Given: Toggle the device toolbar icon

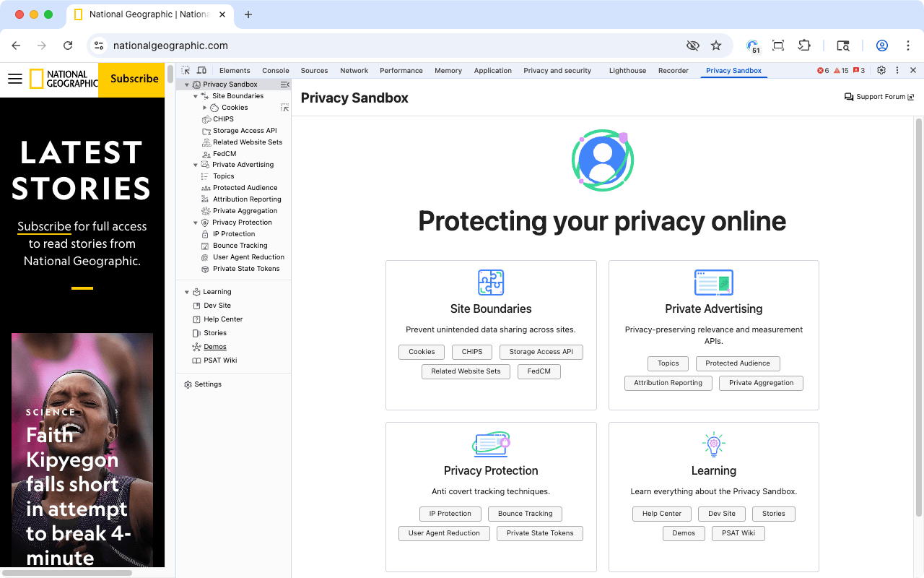Looking at the screenshot, I should click(x=201, y=70).
